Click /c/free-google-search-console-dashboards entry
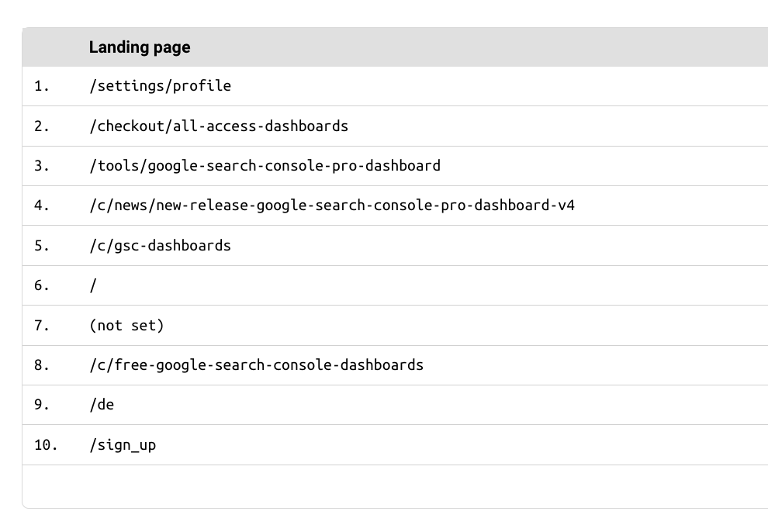Screen dimensions: 768x532 256,365
